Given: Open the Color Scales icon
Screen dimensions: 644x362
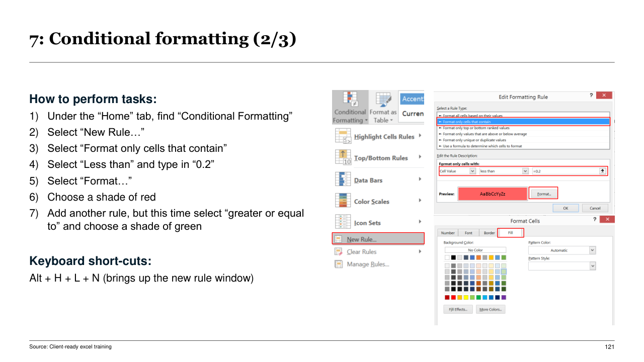Looking at the screenshot, I should tap(343, 201).
